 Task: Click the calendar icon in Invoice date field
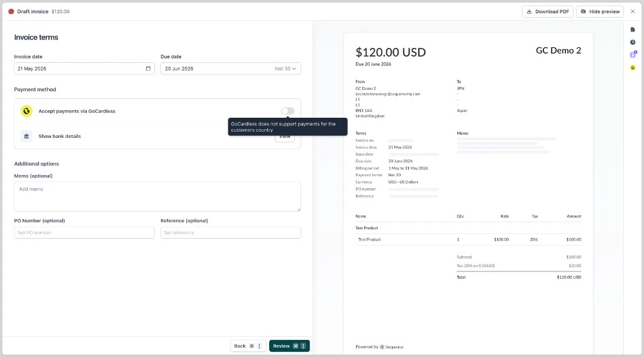tap(148, 68)
